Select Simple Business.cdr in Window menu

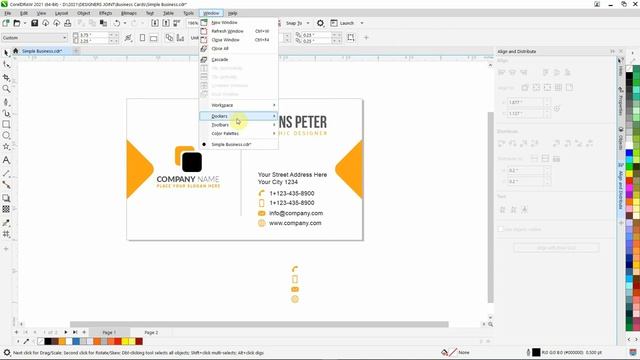coord(238,144)
